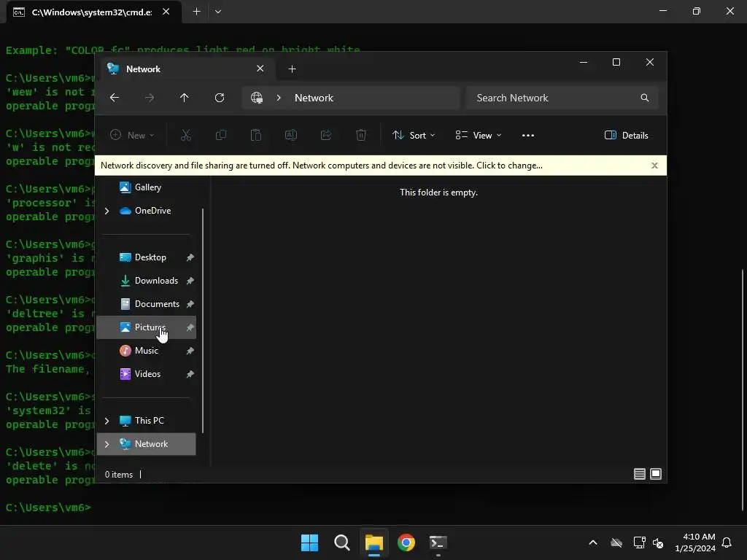Image resolution: width=747 pixels, height=560 pixels.
Task: Add a new Explorer tab
Action: pos(292,69)
